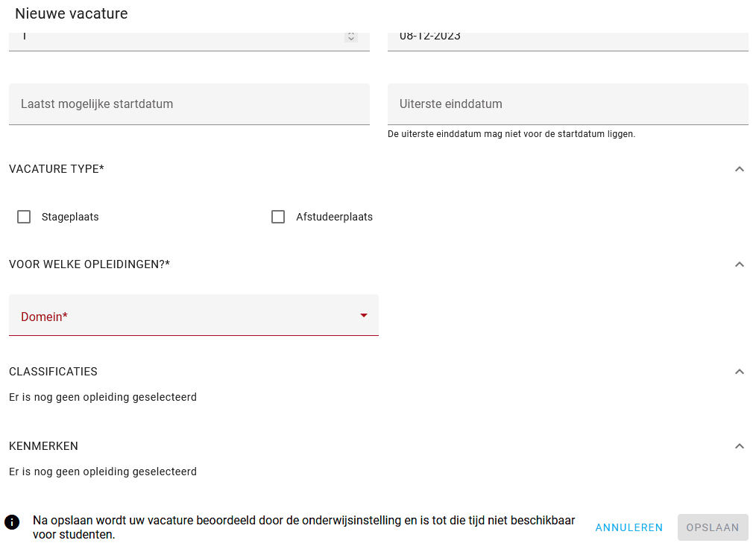
Task: Tick the Afstudeerplaats checkbox
Action: tap(278, 217)
